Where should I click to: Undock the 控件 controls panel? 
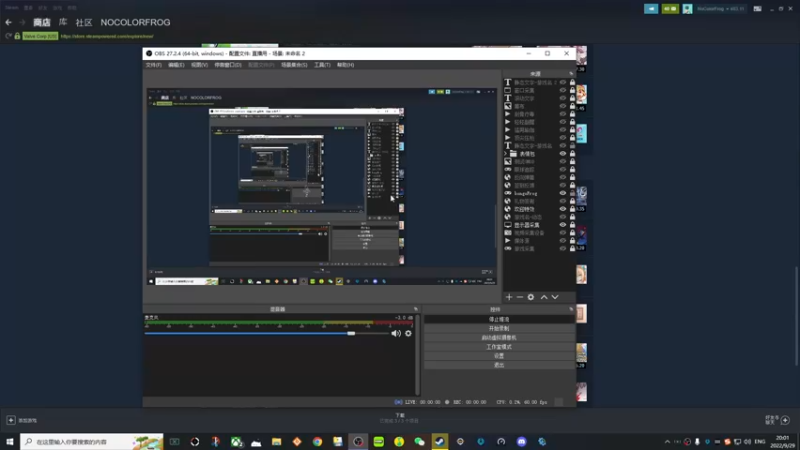pos(571,309)
